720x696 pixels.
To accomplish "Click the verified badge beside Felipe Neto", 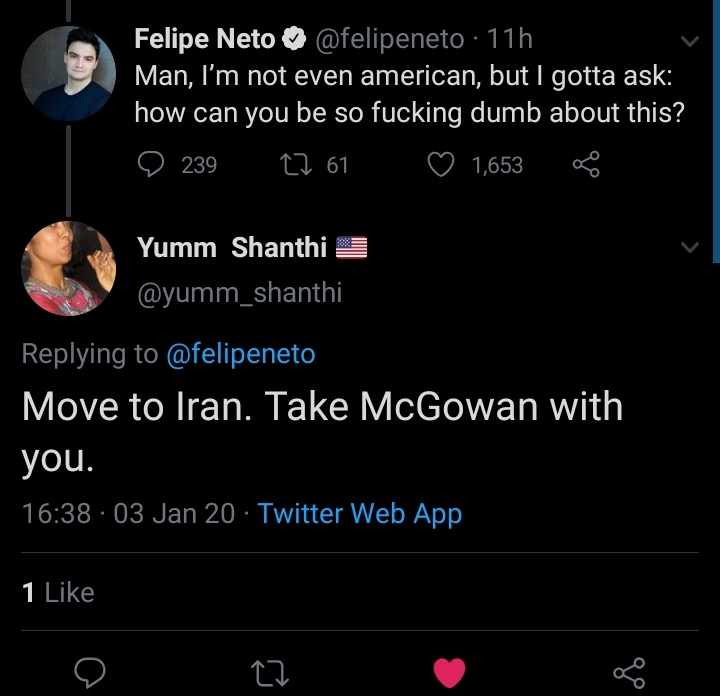I will [x=294, y=40].
